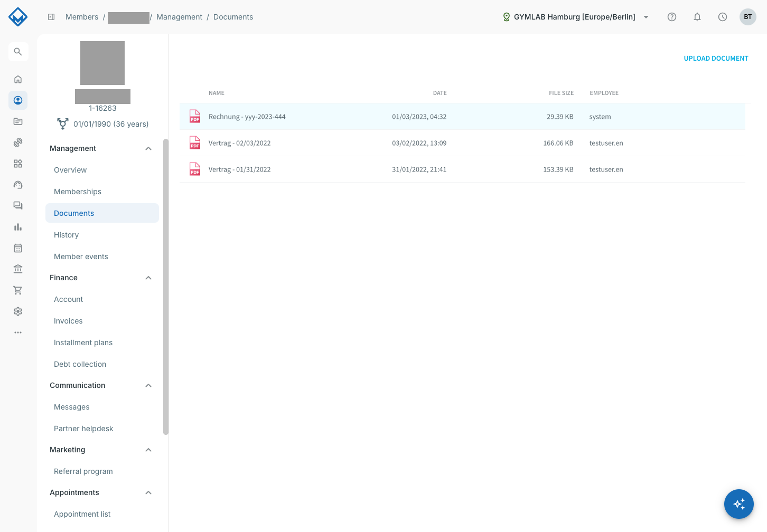Open the settings gear in the sidebar
Screen dimensions: 767x532
click(x=18, y=311)
